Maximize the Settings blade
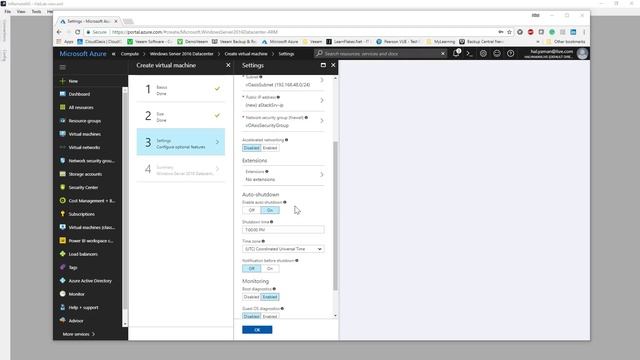Image resolution: width=640 pixels, height=360 pixels. 323,65
